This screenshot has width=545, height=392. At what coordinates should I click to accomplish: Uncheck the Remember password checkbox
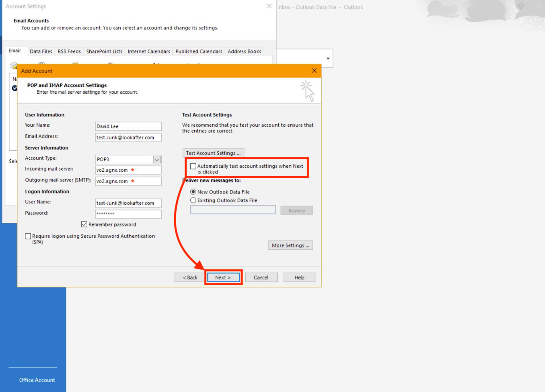(84, 224)
